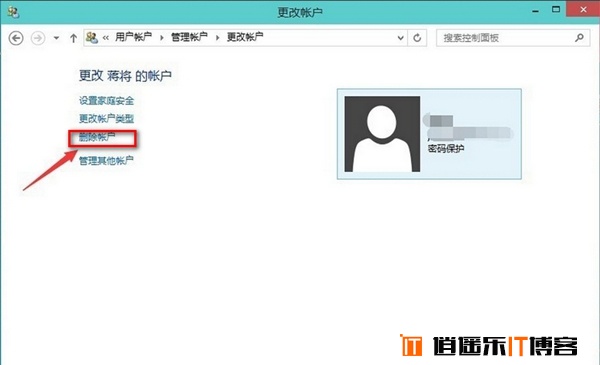Open the 设置家庭安全 link

[x=106, y=101]
